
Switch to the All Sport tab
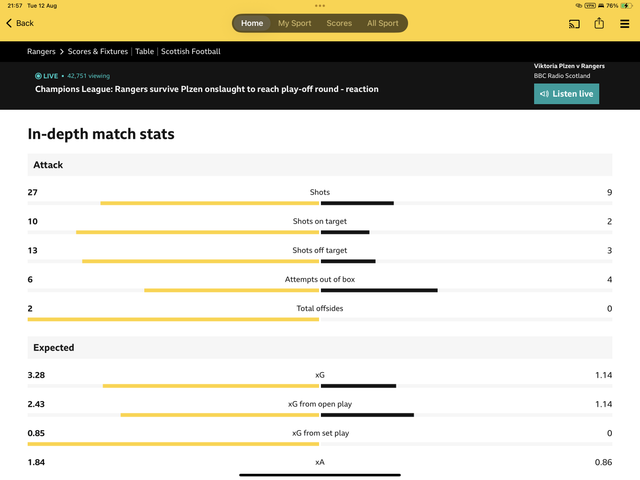click(x=382, y=23)
